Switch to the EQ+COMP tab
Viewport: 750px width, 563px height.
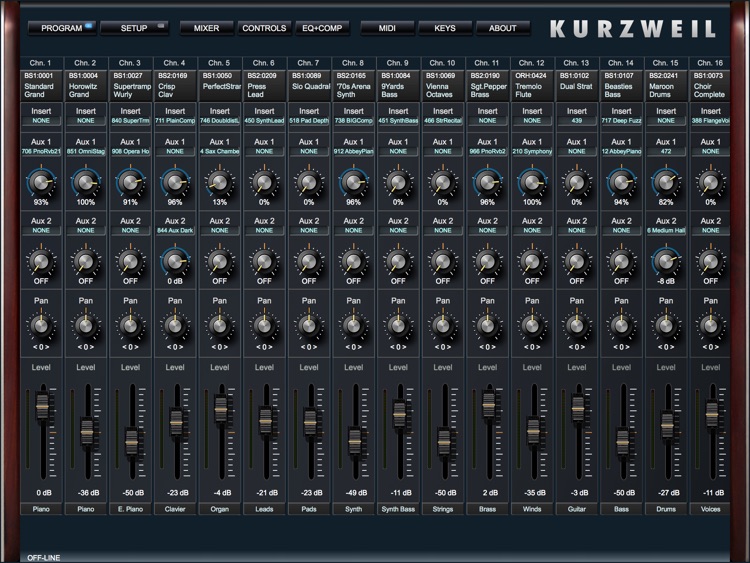click(x=322, y=28)
